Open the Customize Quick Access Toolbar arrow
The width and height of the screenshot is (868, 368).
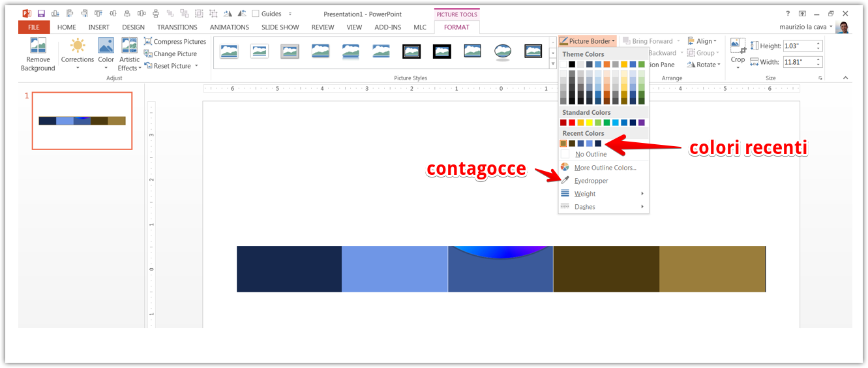290,14
